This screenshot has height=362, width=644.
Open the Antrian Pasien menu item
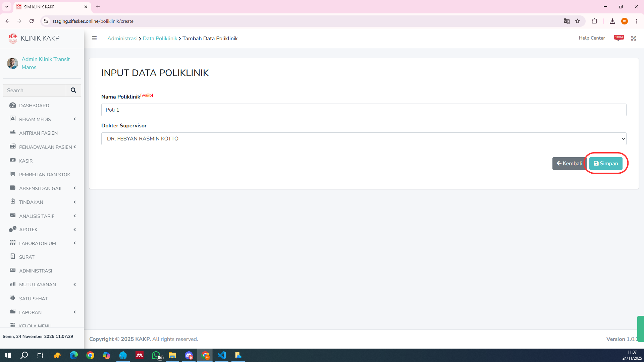pos(38,133)
